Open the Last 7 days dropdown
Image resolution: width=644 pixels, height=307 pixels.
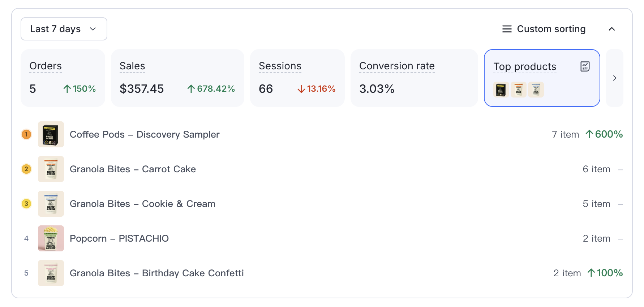(64, 29)
